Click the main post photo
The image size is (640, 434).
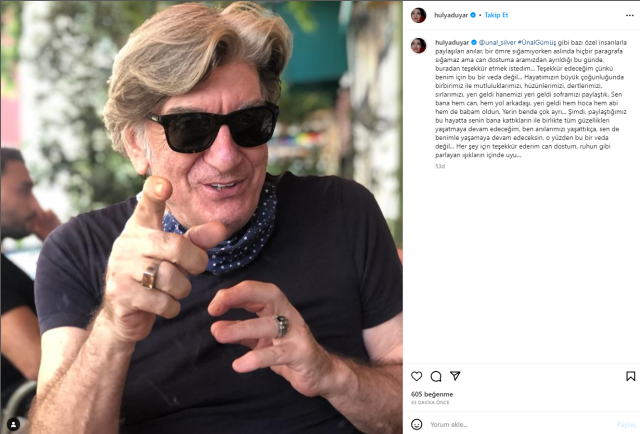(202, 217)
